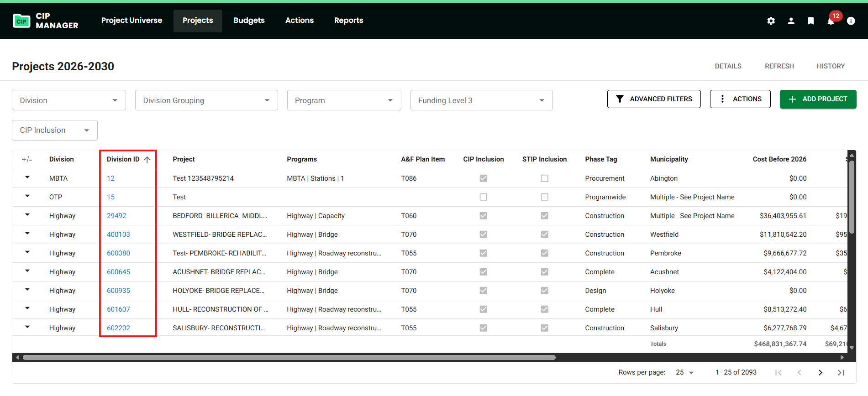The height and width of the screenshot is (396, 868).
Task: Click the info icon in header
Action: pos(851,21)
